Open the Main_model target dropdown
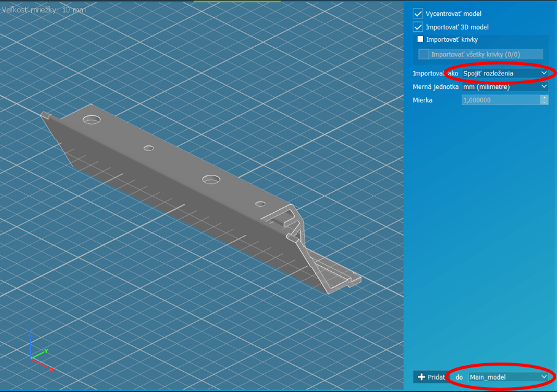This screenshot has width=557, height=392. [x=508, y=377]
